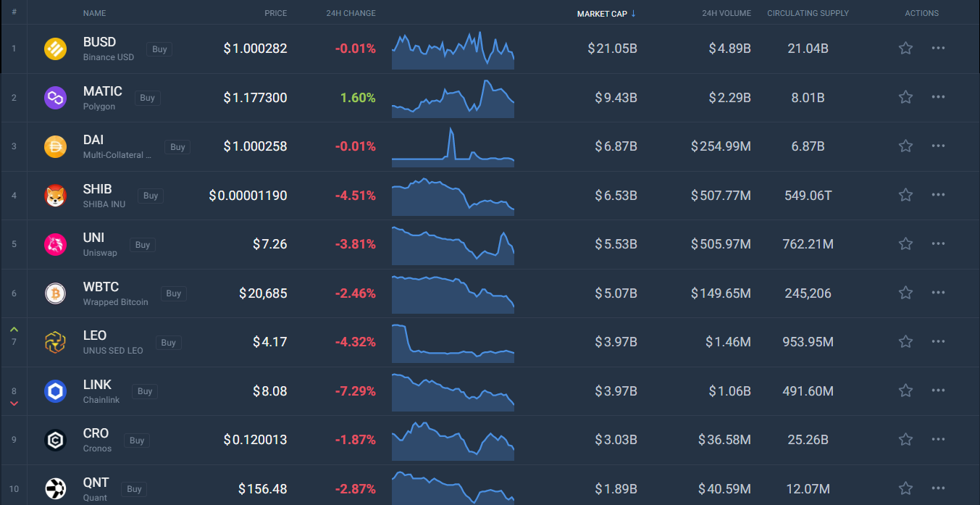Viewport: 980px width, 505px height.
Task: Open more actions menu for DAI
Action: coord(938,146)
